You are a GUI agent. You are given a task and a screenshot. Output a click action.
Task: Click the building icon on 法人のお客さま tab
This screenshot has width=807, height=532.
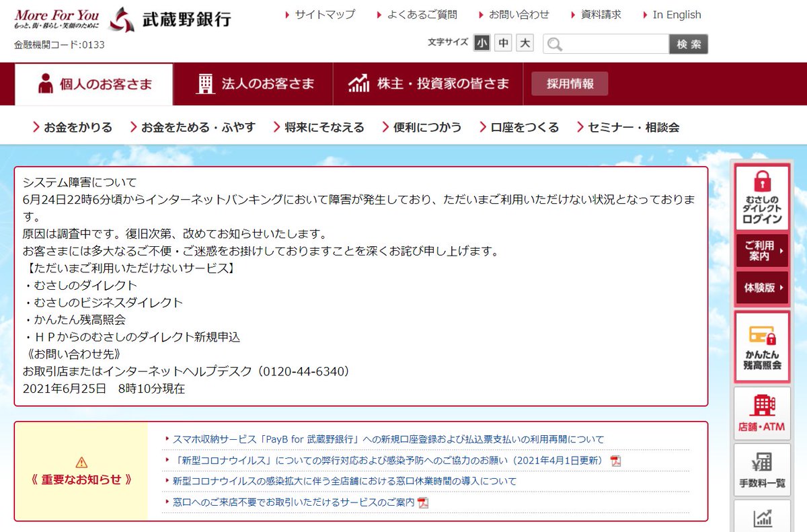click(x=205, y=84)
